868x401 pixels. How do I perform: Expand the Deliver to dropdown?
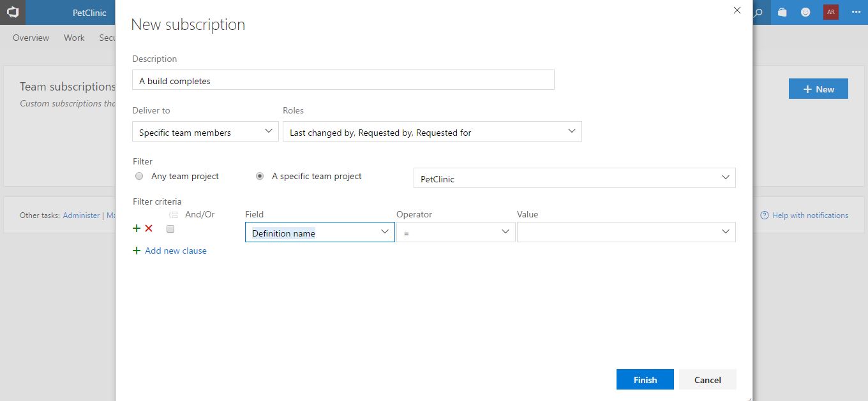[206, 132]
